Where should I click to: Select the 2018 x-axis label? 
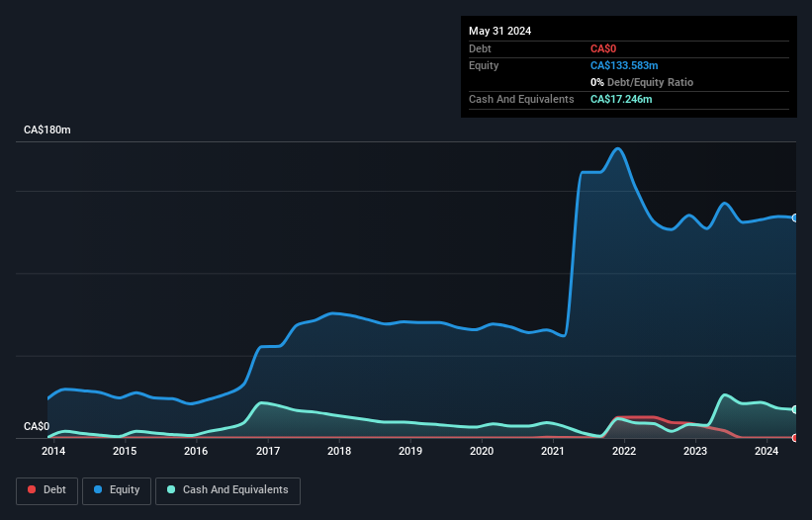[x=339, y=451]
